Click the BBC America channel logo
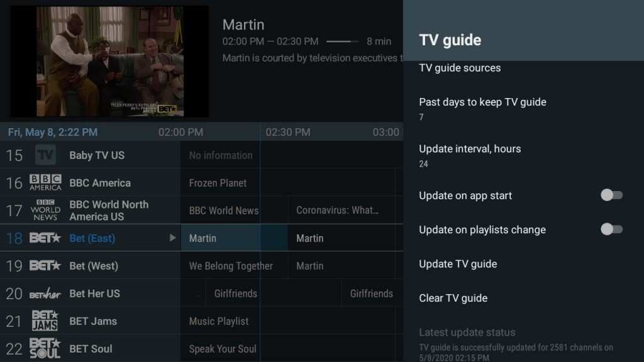 tap(45, 182)
